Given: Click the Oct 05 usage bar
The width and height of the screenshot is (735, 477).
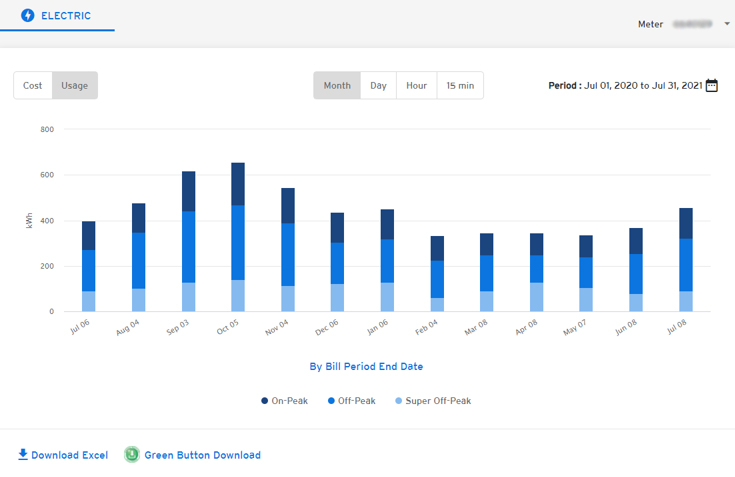Looking at the screenshot, I should [x=238, y=238].
